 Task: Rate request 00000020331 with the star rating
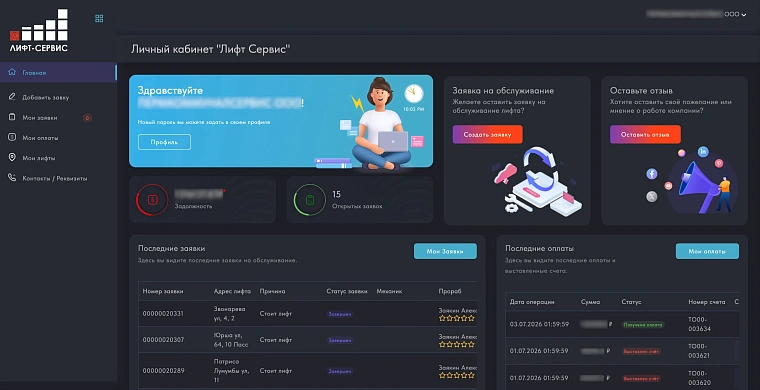457,318
